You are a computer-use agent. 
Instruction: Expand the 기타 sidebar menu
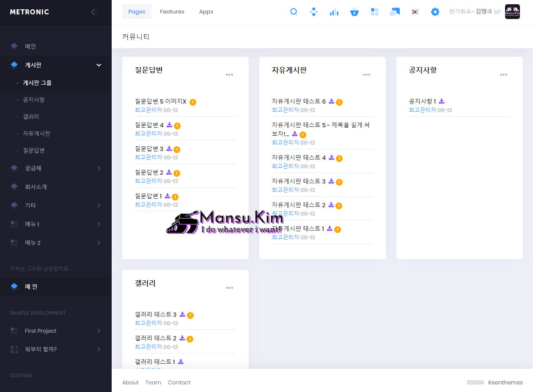[99, 206]
